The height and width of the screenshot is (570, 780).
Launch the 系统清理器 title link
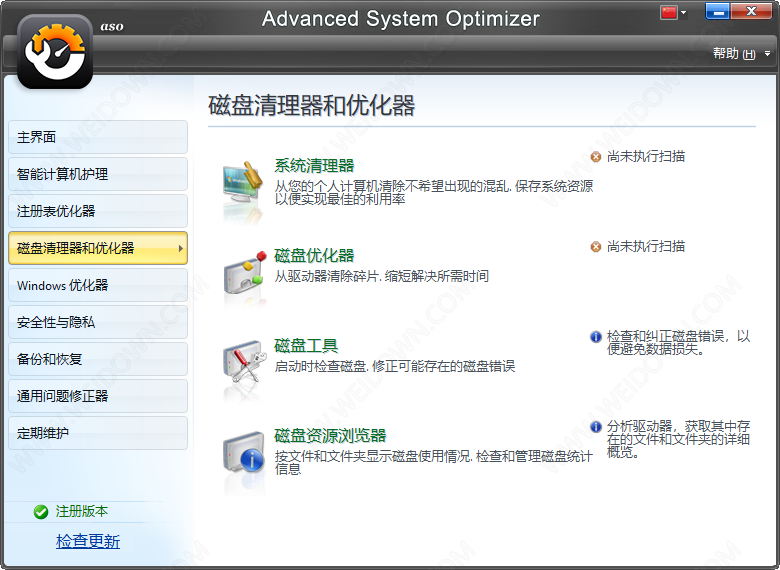point(314,165)
